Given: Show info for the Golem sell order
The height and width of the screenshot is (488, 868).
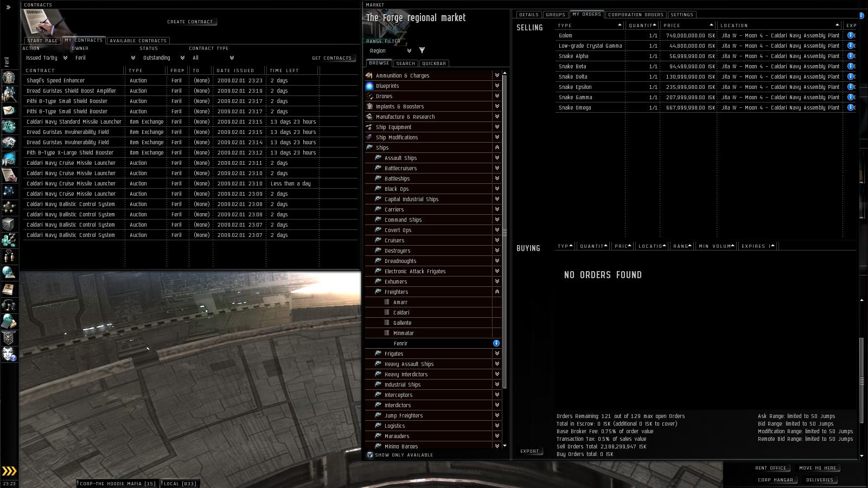Looking at the screenshot, I should (x=850, y=35).
